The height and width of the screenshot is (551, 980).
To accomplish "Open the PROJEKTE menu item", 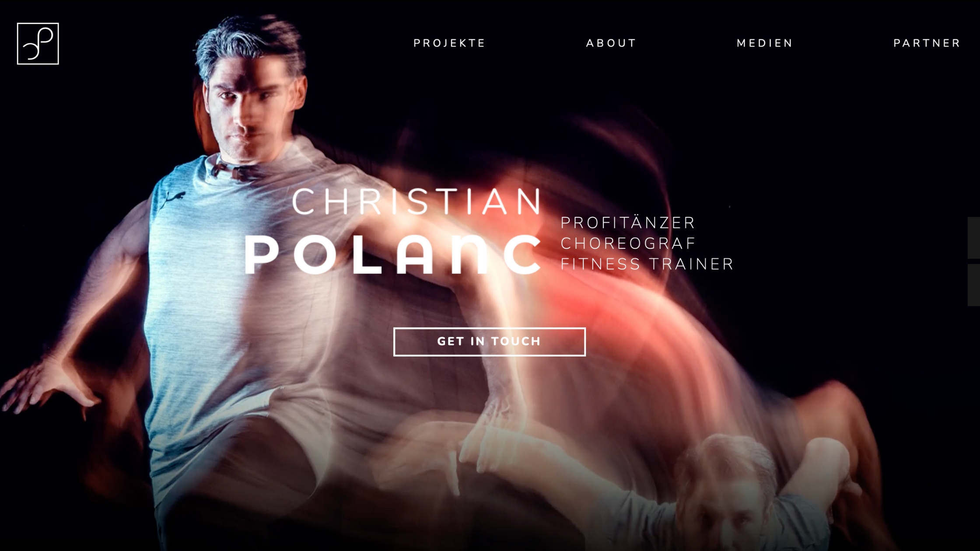I will pyautogui.click(x=449, y=43).
